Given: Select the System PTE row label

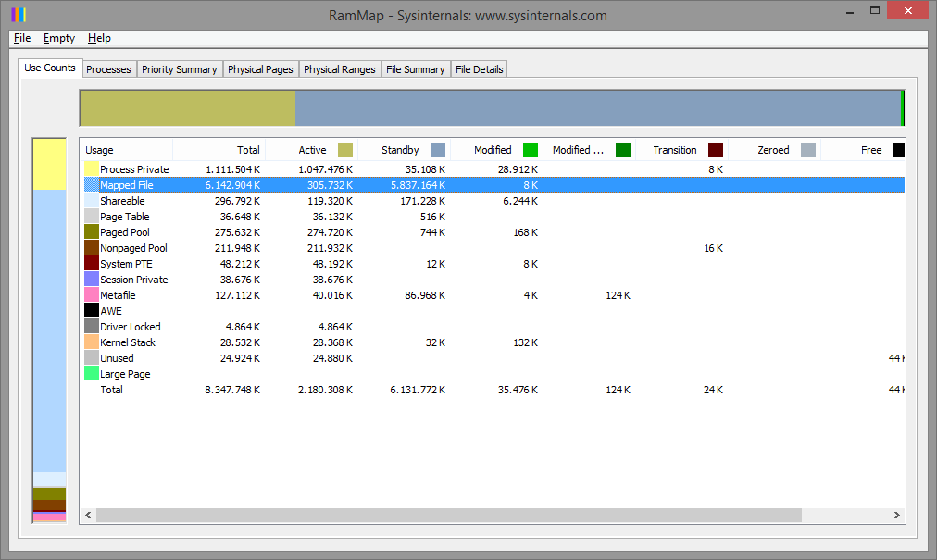Looking at the screenshot, I should click(x=126, y=264).
